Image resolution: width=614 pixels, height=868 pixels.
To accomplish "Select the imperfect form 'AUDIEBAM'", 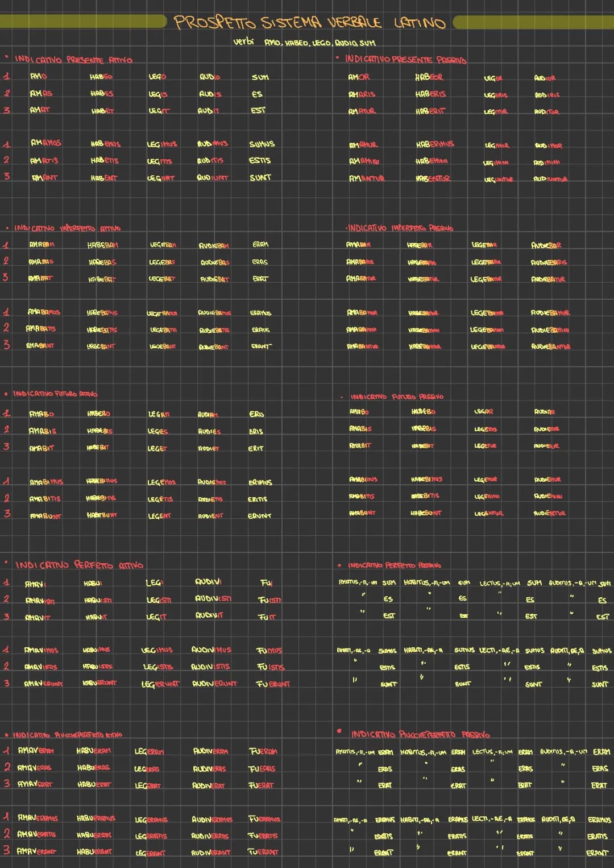I will pos(214,246).
